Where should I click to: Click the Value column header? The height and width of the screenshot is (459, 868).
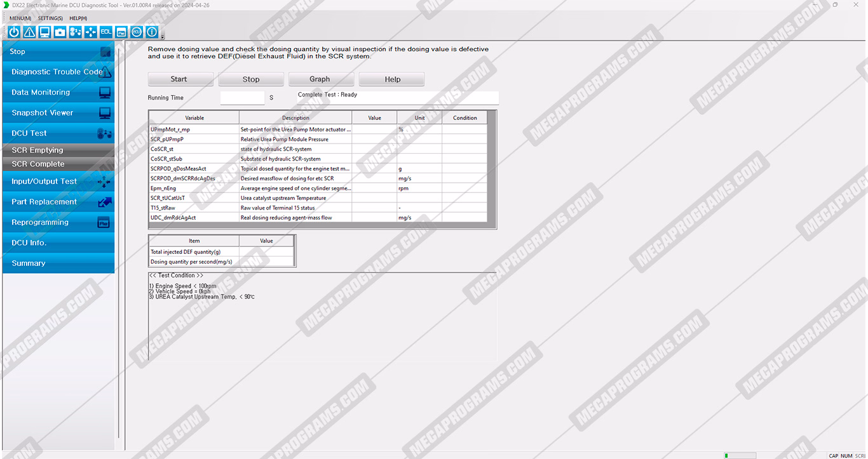374,117
